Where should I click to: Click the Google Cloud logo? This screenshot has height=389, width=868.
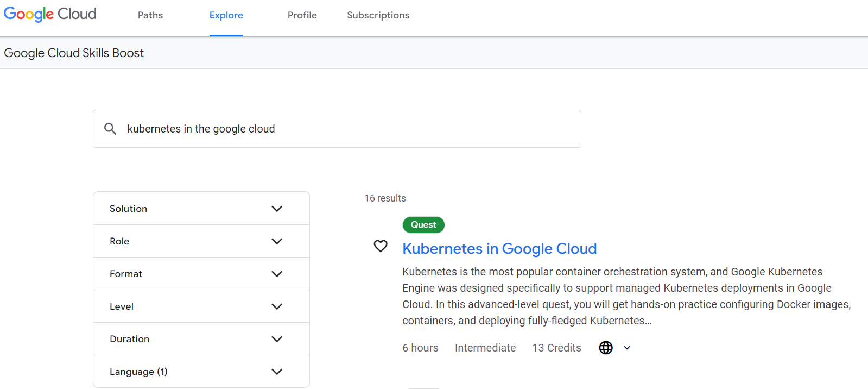click(50, 14)
